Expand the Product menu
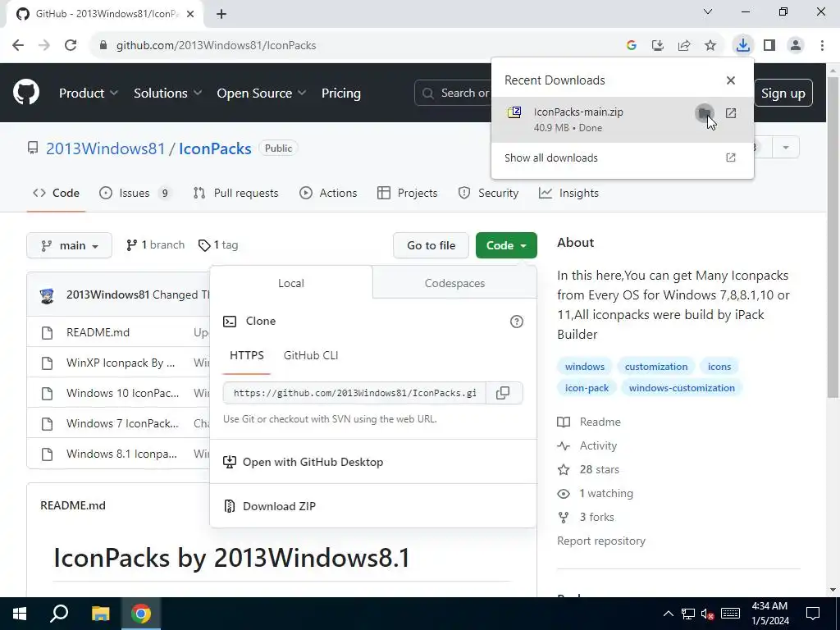This screenshot has width=840, height=630. [x=89, y=94]
